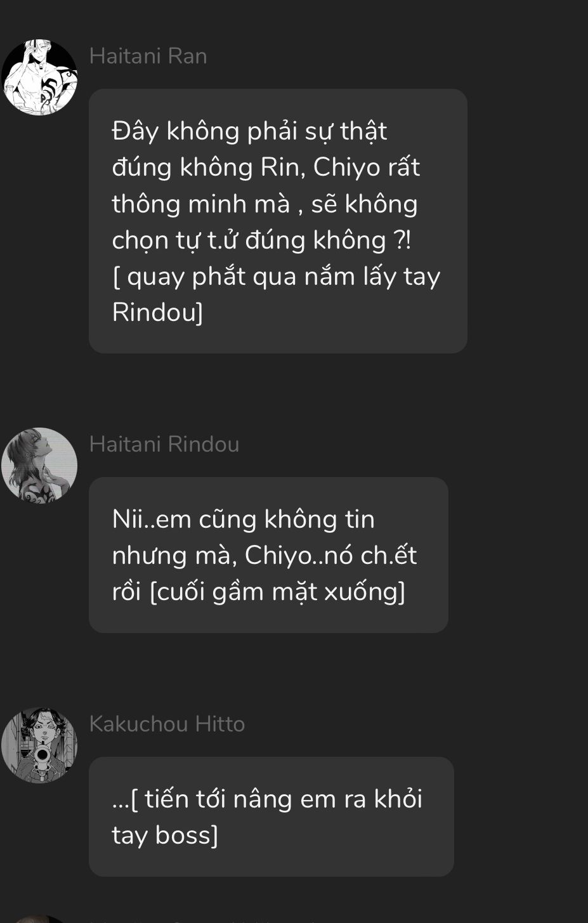Click the cut-off sender name at bottom edge

(x=203, y=920)
